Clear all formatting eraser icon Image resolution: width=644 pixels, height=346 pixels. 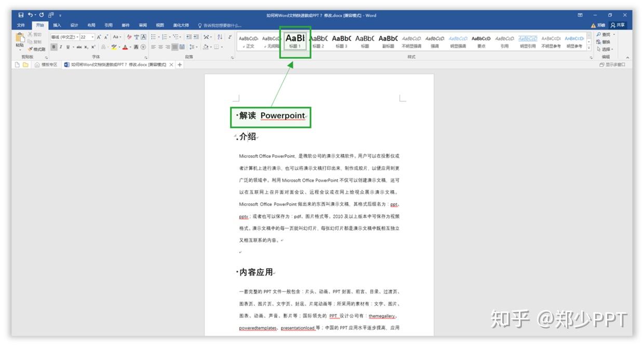(x=129, y=37)
